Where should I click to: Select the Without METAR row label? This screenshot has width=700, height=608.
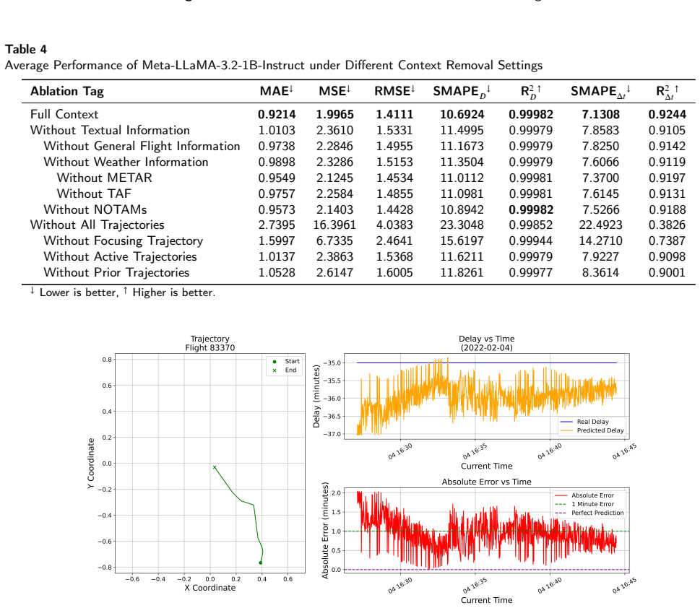tap(105, 178)
